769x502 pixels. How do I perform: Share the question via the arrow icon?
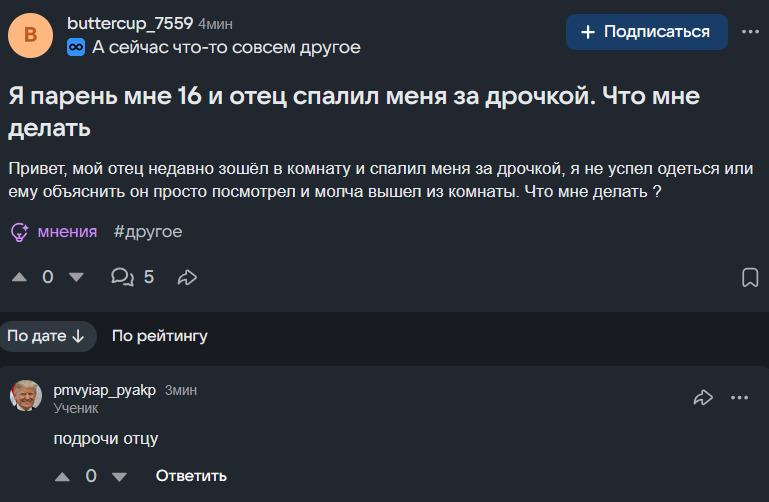pyautogui.click(x=187, y=277)
